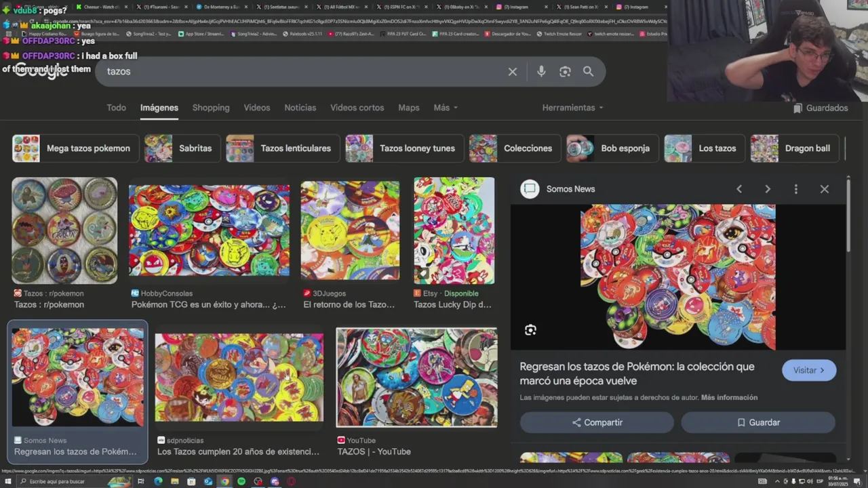Open the preview panel three-dot menu

tap(796, 189)
